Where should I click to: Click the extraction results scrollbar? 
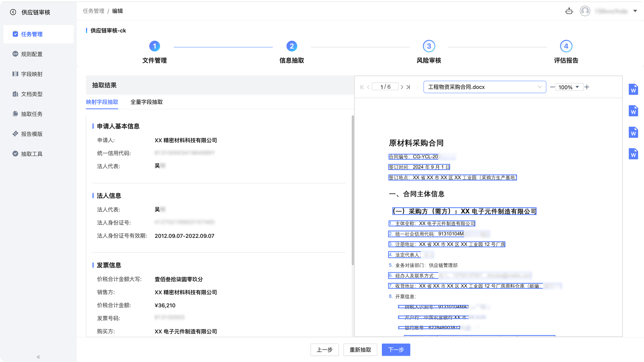tap(353, 190)
